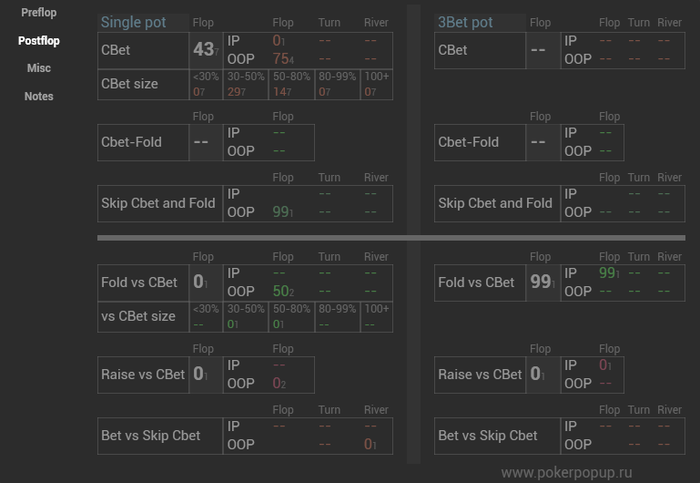
Task: Click the CBet size label cell
Action: pyautogui.click(x=143, y=84)
